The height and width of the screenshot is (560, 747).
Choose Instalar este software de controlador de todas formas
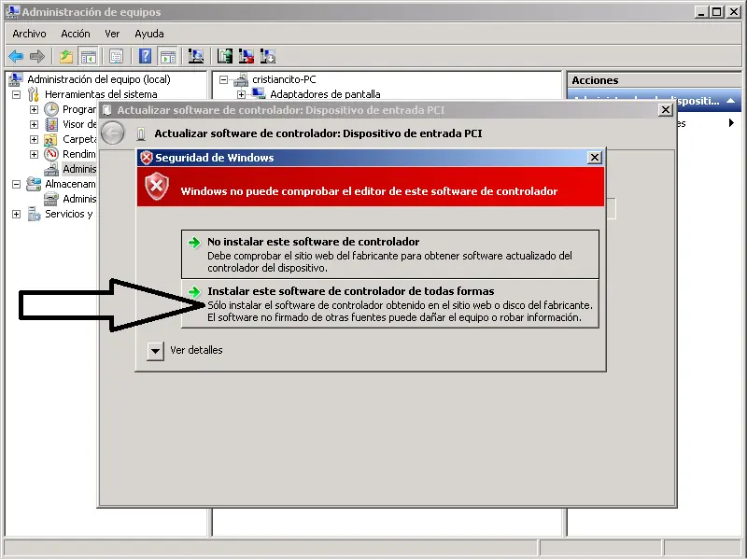coord(389,304)
